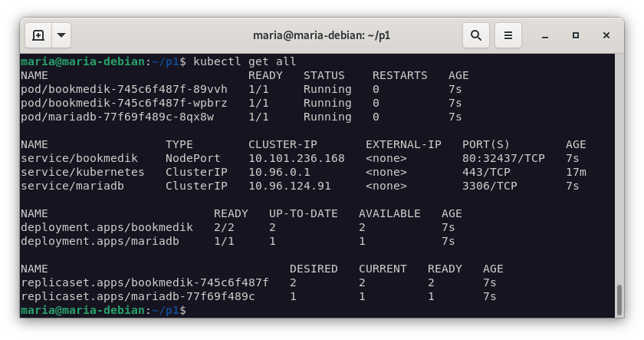The width and height of the screenshot is (644, 340).
Task: Click the bookmedik cluster IP 10.101.236.168
Action: (x=296, y=158)
